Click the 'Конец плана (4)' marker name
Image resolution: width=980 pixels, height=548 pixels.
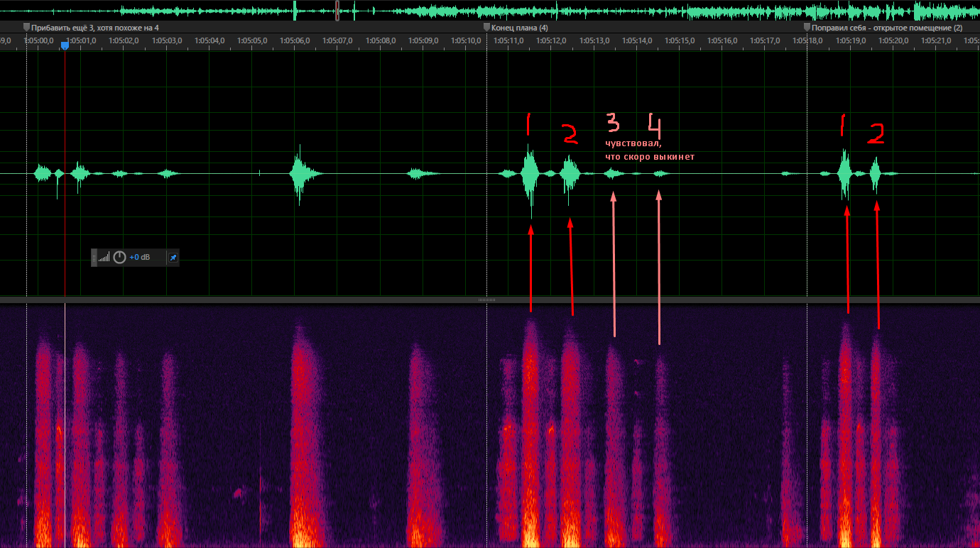point(519,28)
